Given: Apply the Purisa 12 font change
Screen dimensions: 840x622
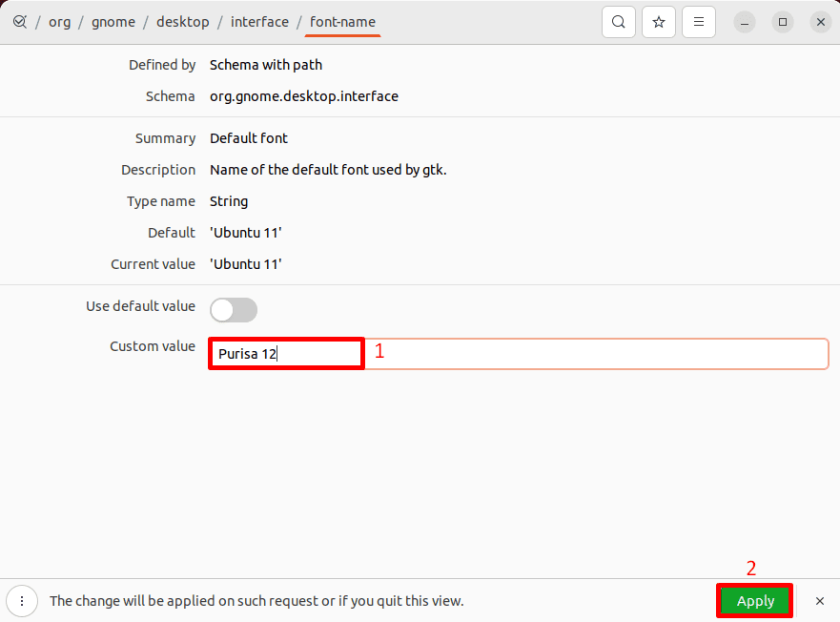Looking at the screenshot, I should (754, 601).
